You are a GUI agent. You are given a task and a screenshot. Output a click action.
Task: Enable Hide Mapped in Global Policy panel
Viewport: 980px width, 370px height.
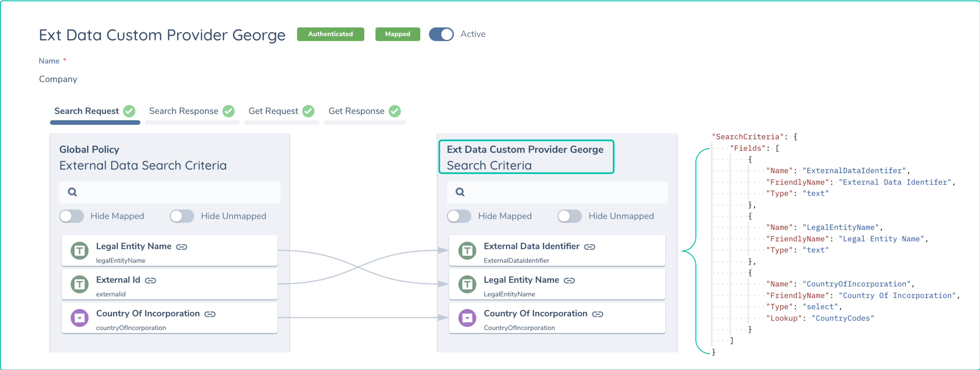(x=72, y=216)
